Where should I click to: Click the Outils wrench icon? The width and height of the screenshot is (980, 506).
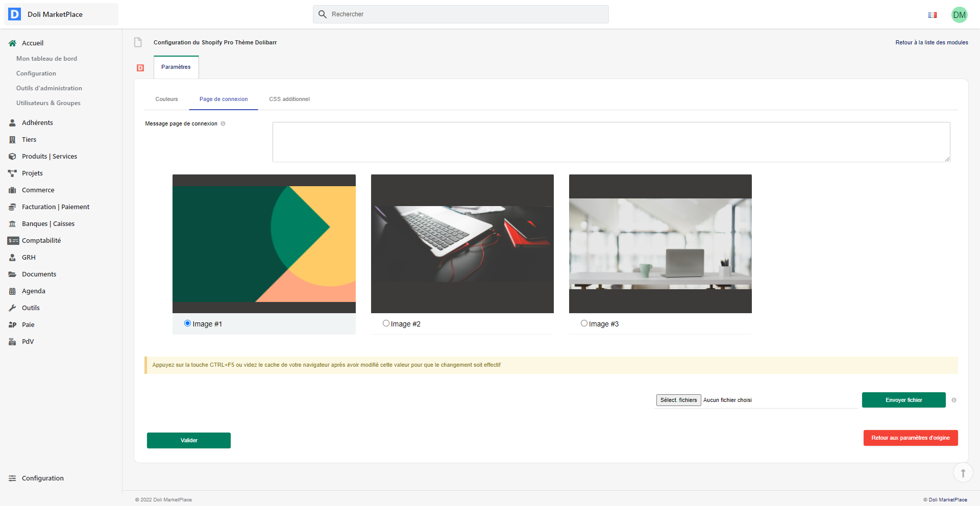coord(12,308)
